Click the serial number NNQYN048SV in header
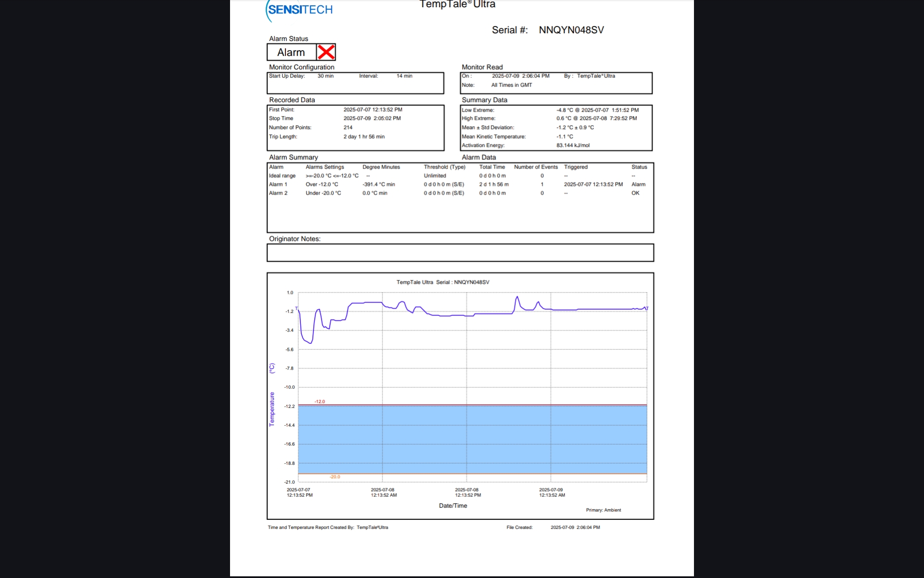The width and height of the screenshot is (924, 578). 571,30
